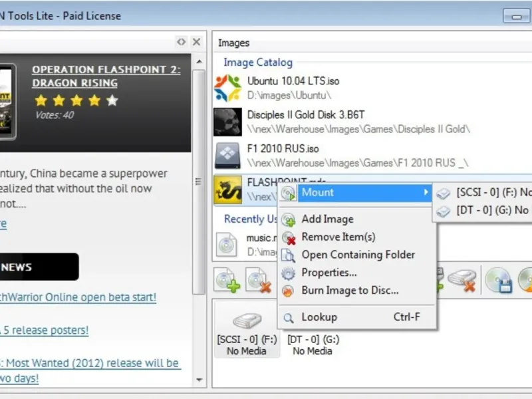Click the Operation Flashpoint game cover thumbnail
This screenshot has height=399, width=532.
[x=7, y=101]
